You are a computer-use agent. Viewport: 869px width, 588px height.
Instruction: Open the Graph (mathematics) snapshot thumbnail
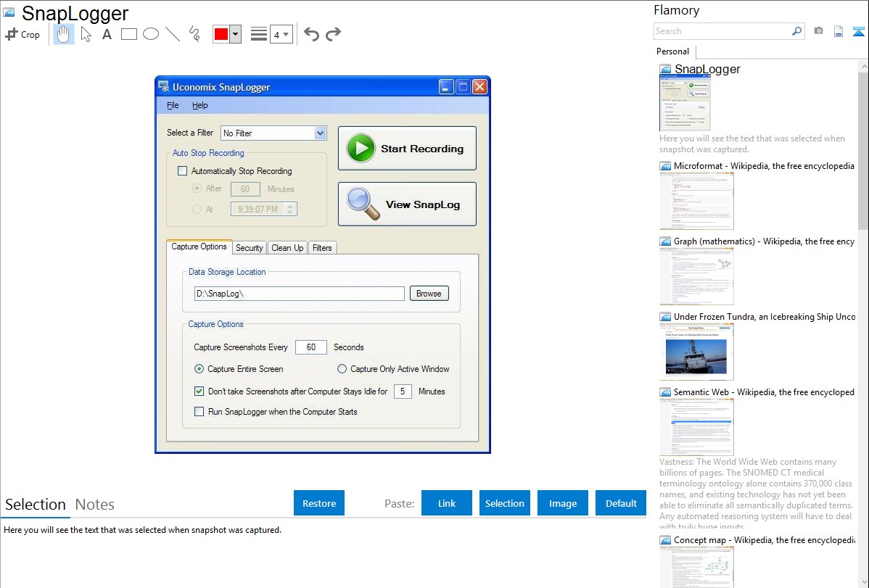696,276
